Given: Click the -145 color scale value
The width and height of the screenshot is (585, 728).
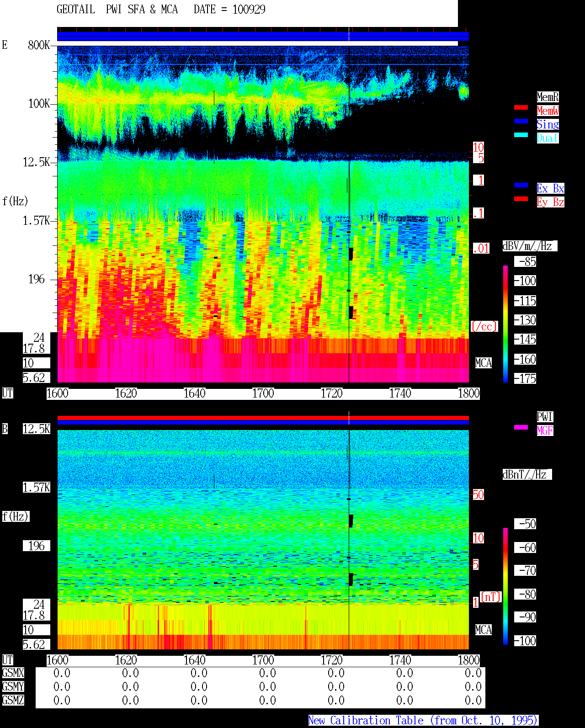Looking at the screenshot, I should pyautogui.click(x=526, y=339).
